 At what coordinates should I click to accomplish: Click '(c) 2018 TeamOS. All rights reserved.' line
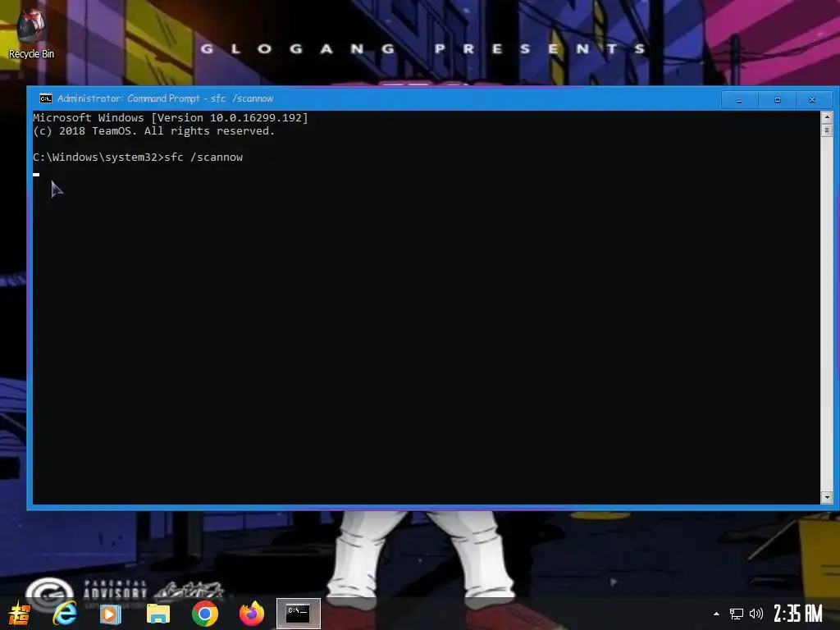coord(153,131)
